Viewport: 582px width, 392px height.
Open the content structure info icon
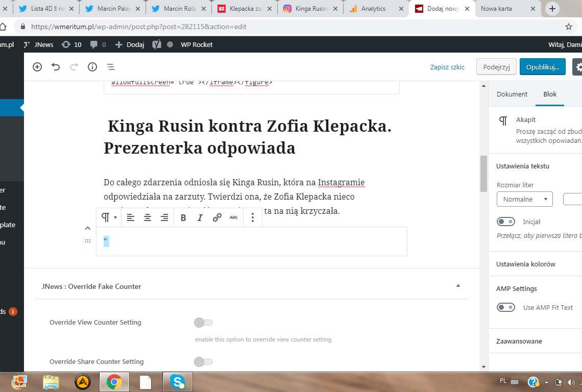[x=92, y=67]
